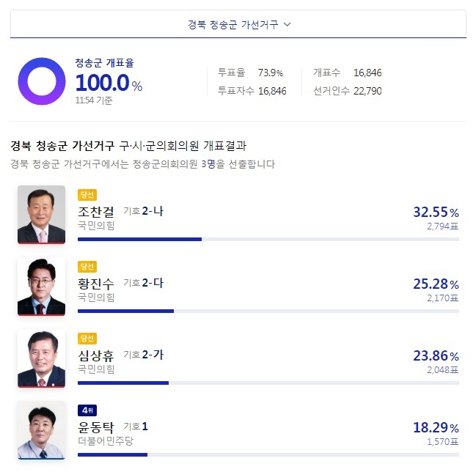Open candidate 심상휴's photo

[41, 358]
